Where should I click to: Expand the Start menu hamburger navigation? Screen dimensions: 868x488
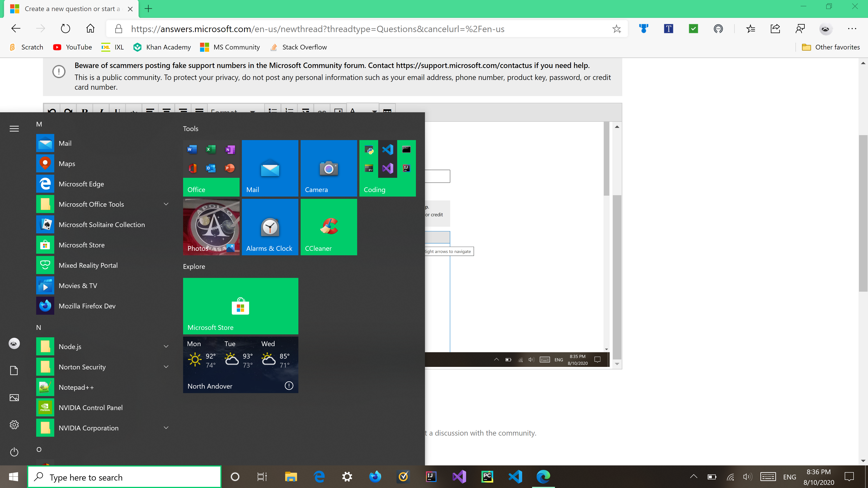tap(14, 129)
